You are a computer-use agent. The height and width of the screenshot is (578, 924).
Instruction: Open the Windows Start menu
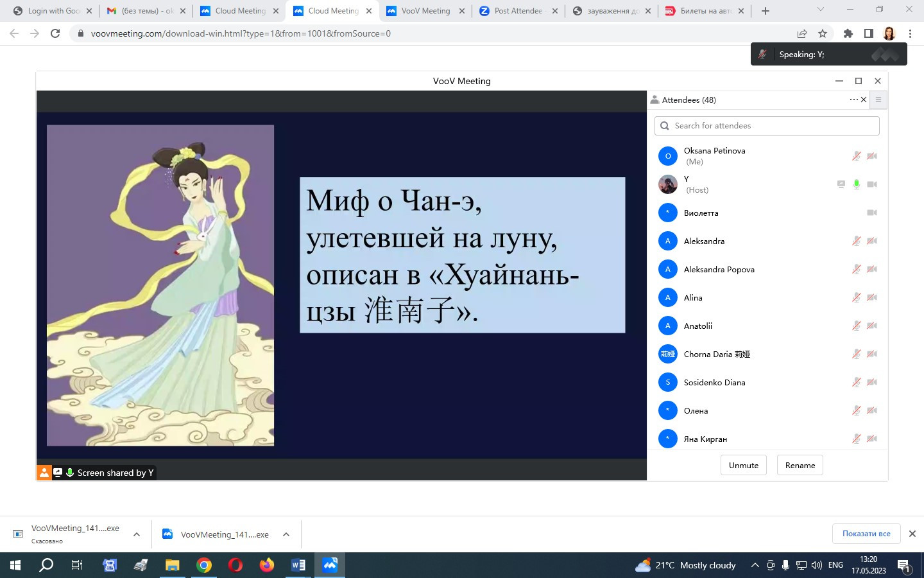pyautogui.click(x=15, y=565)
